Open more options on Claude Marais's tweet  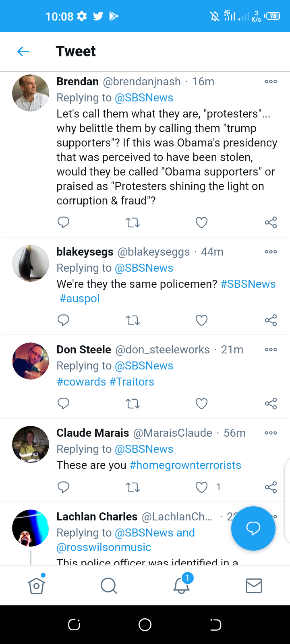(x=271, y=433)
